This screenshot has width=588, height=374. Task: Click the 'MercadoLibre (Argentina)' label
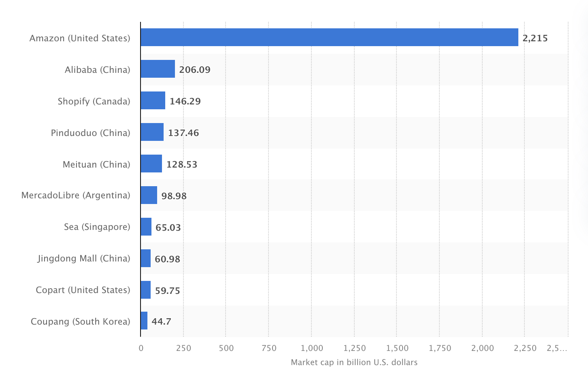(x=76, y=195)
